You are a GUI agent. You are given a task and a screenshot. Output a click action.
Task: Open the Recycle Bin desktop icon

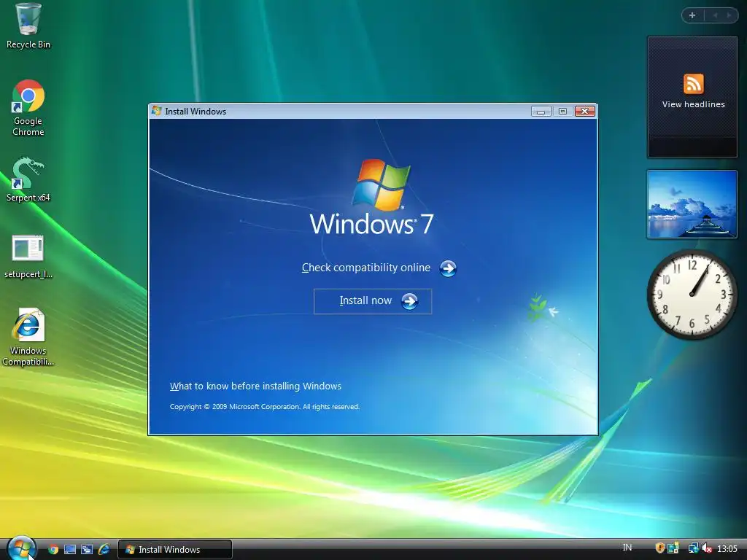[x=28, y=26]
